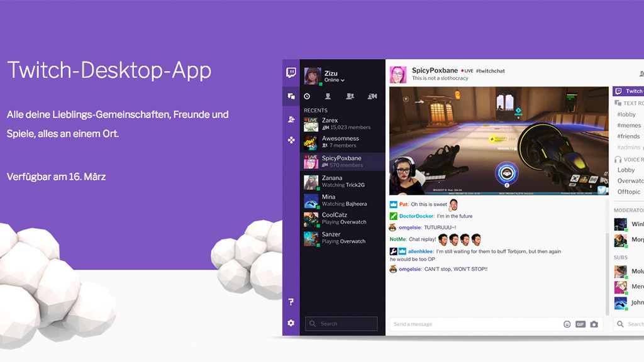This screenshot has height=362, width=644.
Task: Switch to the Twitch tab in the right panel
Action: 630,91
